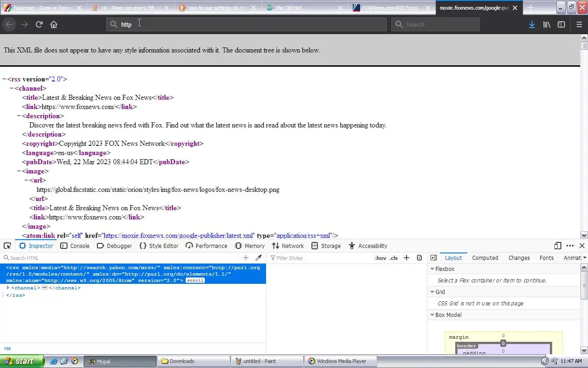Open the devtools three-dot options menu
The width and height of the screenshot is (588, 368).
(x=570, y=246)
